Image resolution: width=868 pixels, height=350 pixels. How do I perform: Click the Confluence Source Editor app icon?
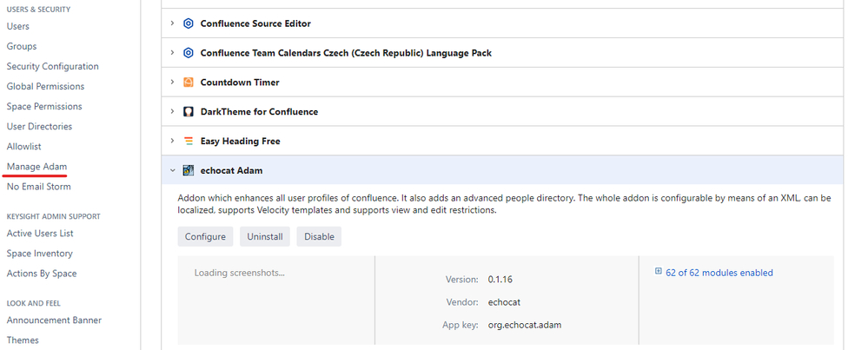[x=189, y=23]
